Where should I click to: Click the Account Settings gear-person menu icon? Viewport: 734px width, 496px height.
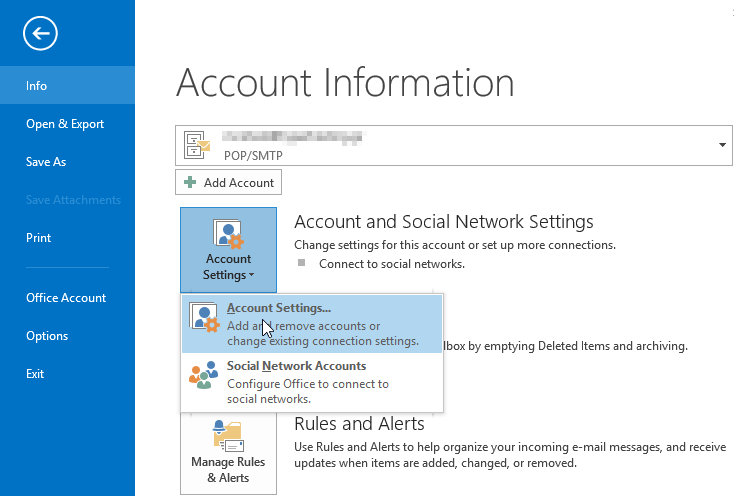[x=204, y=317]
